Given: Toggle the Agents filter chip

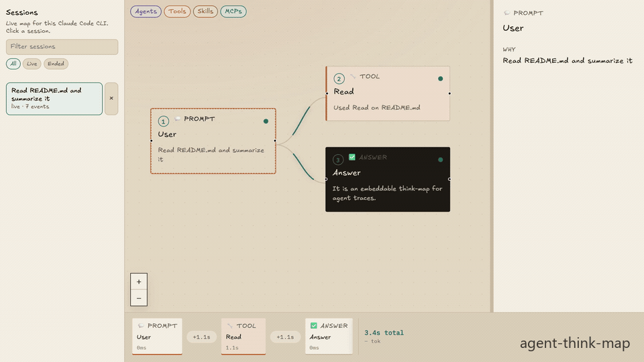Looking at the screenshot, I should (x=146, y=11).
